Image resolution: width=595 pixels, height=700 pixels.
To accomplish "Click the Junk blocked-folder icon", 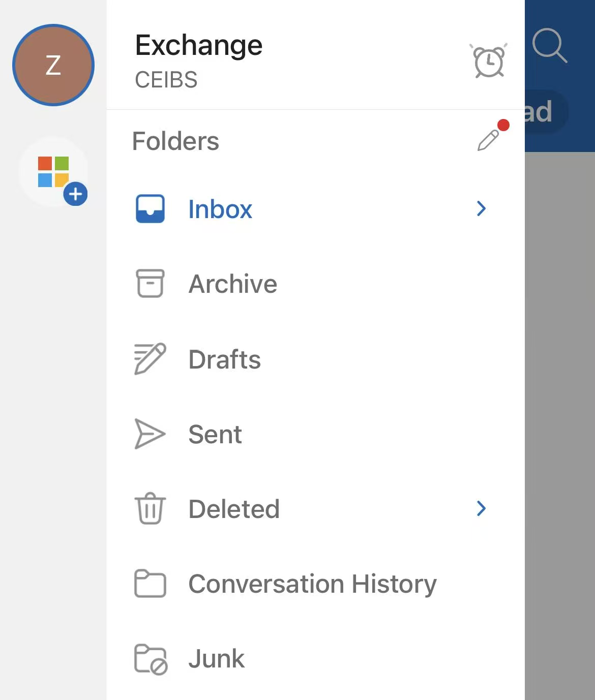I will (151, 659).
